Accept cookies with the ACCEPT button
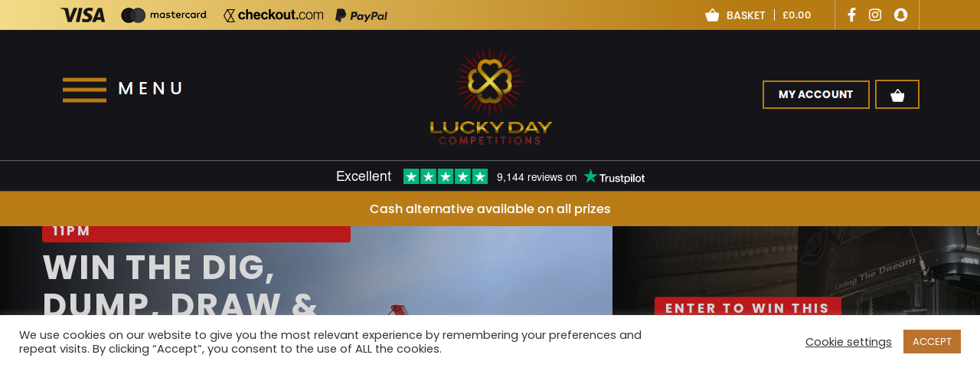 click(x=932, y=342)
